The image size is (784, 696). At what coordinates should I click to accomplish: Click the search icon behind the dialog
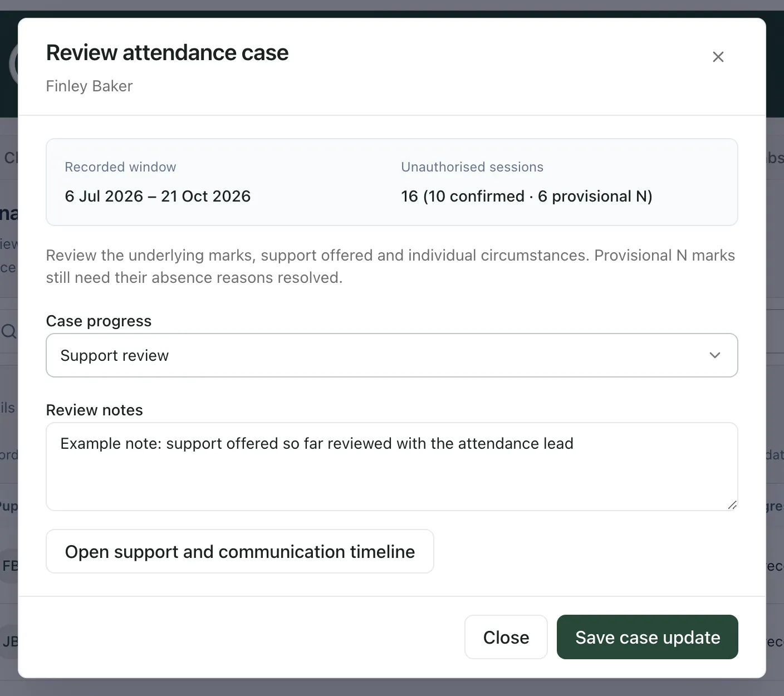[9, 332]
